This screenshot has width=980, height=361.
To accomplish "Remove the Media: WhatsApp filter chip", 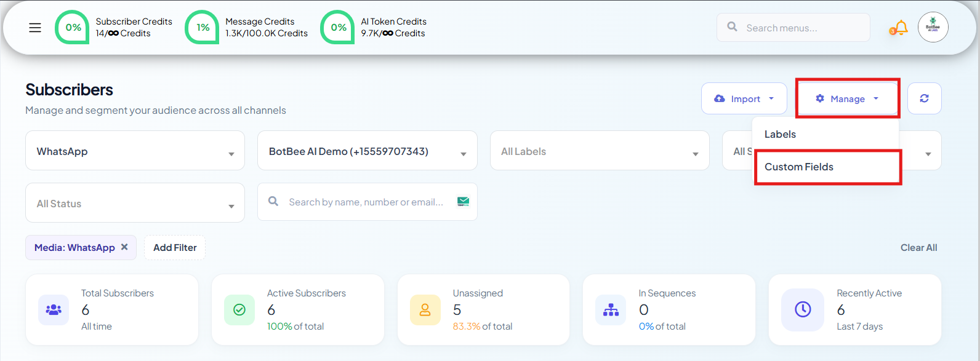I will (x=124, y=247).
